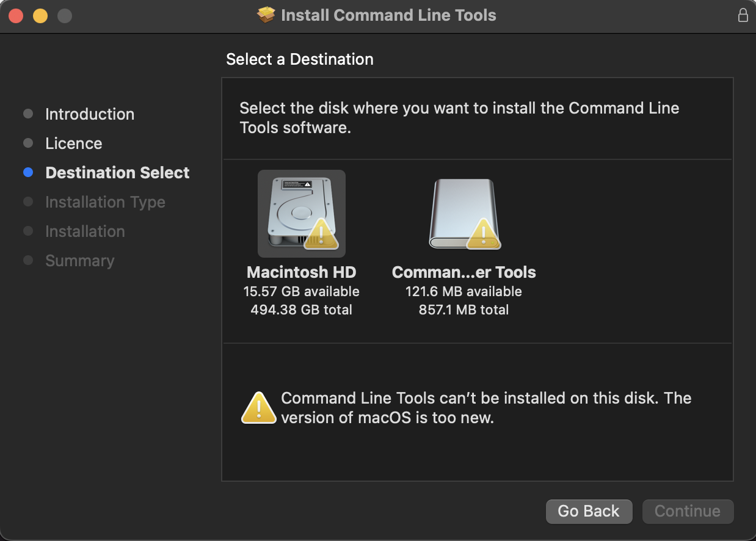The image size is (756, 541).
Task: Click the "Install Command Line Tools" window title
Action: click(x=388, y=15)
